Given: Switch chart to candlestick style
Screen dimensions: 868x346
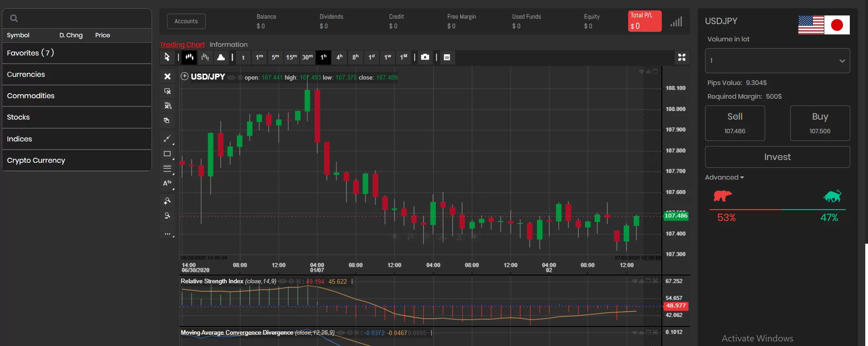Looking at the screenshot, I should [x=189, y=57].
